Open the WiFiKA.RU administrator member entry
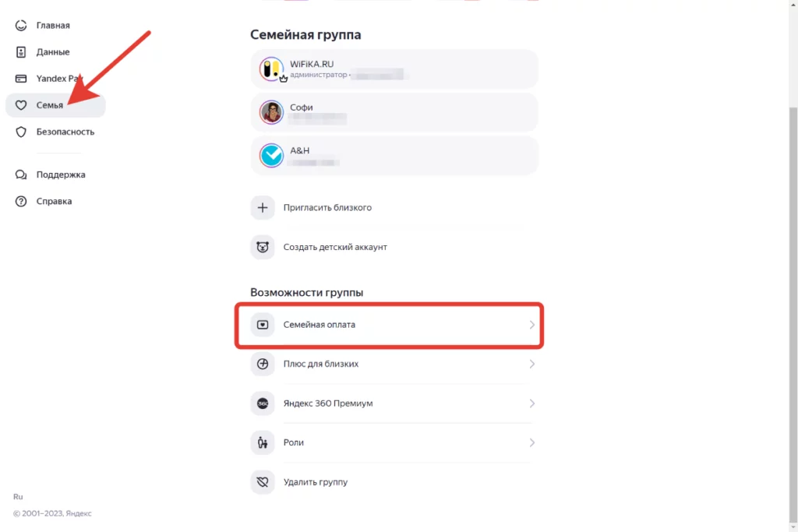Screen dimensions: 798x532 pyautogui.click(x=394, y=69)
